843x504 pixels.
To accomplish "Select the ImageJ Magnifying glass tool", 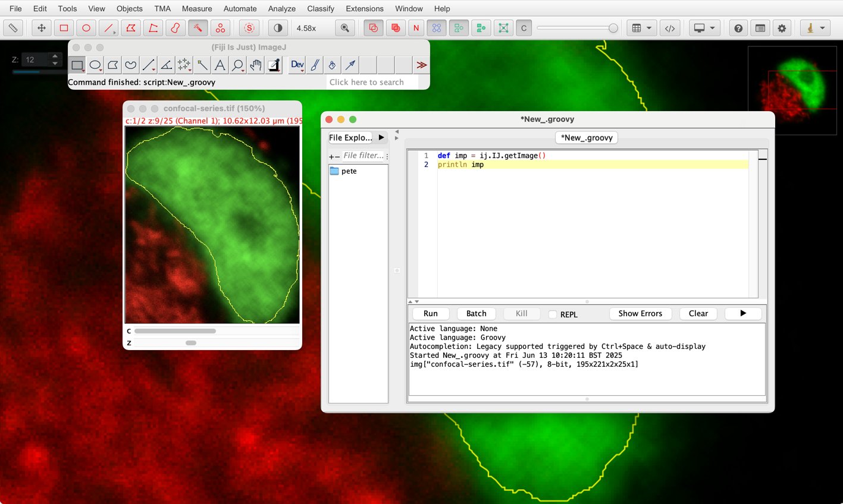I will pyautogui.click(x=238, y=65).
